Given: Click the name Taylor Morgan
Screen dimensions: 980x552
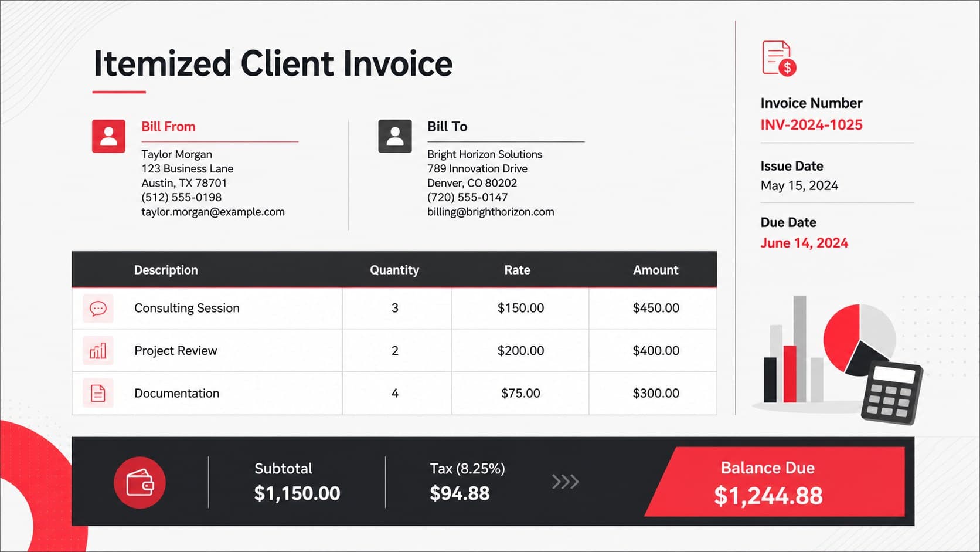Looking at the screenshot, I should pos(176,154).
